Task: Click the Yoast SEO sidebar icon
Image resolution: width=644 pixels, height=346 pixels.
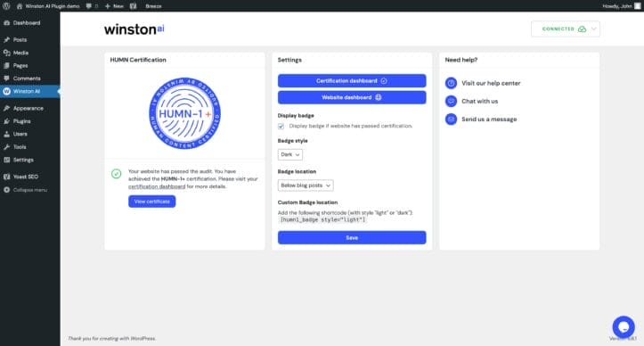Action: (x=6, y=177)
